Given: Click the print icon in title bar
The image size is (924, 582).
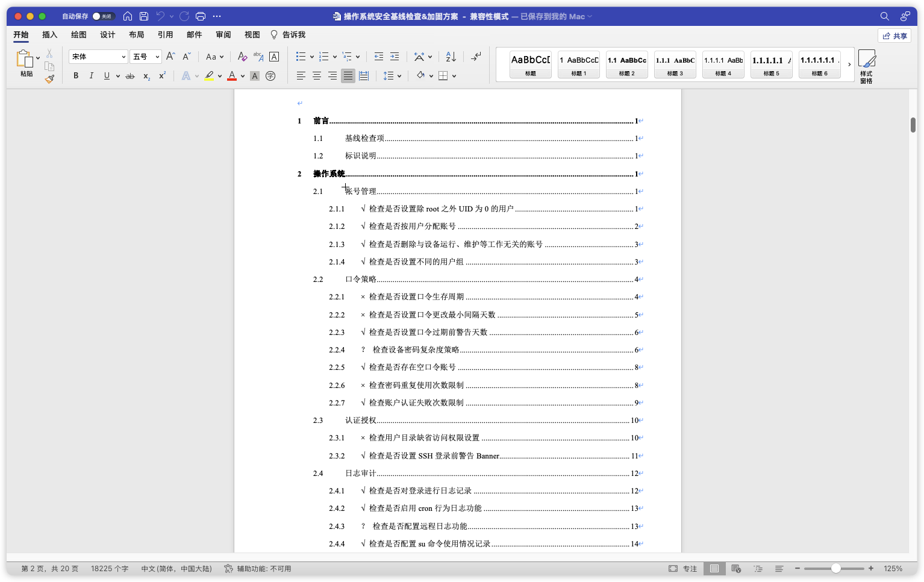Looking at the screenshot, I should 201,16.
